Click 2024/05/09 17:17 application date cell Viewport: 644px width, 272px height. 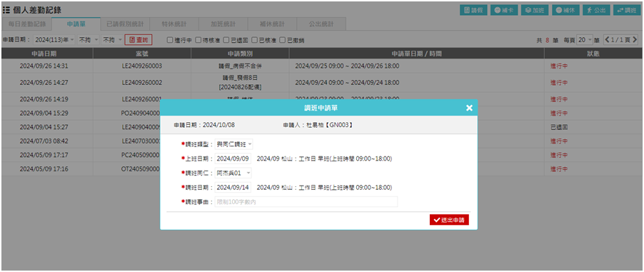pos(44,155)
